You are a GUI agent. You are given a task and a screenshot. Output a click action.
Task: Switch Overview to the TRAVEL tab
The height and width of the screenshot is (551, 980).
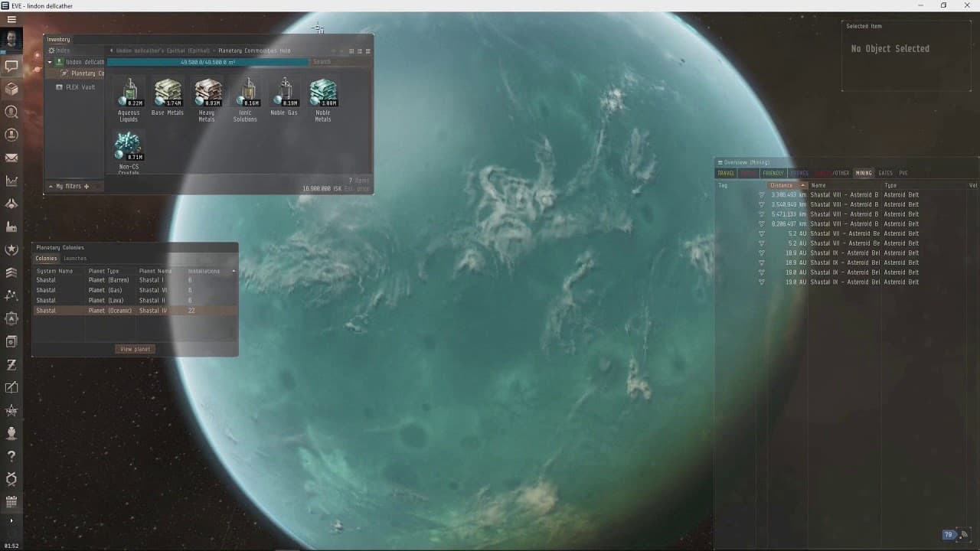coord(726,173)
